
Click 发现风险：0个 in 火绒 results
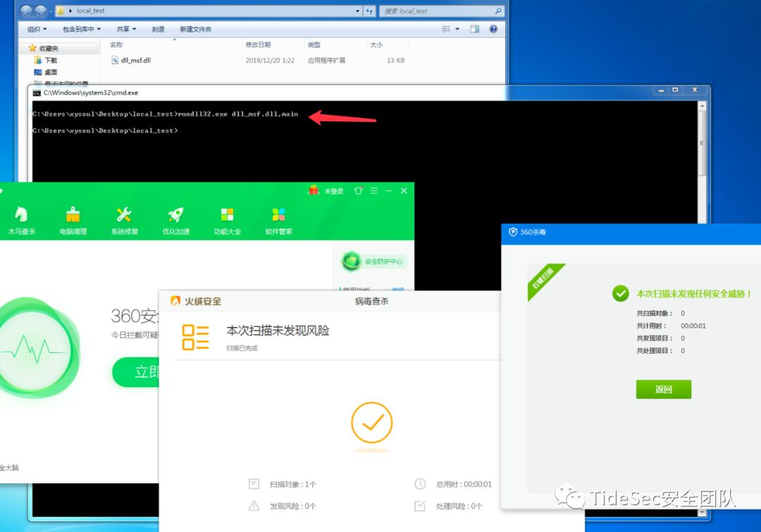[292, 506]
